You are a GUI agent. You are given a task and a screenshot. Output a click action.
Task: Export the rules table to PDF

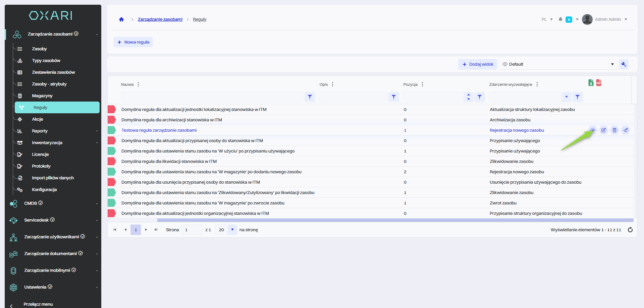pos(599,83)
